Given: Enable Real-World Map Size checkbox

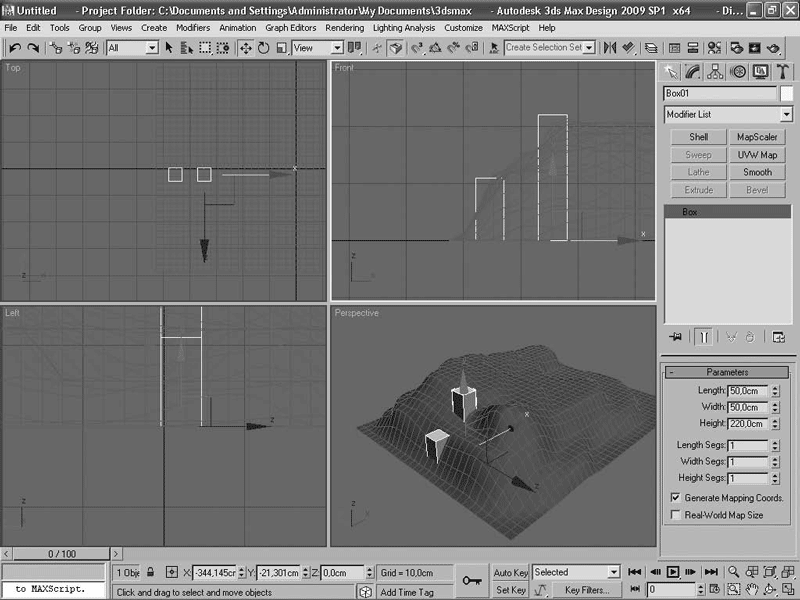Looking at the screenshot, I should 675,515.
